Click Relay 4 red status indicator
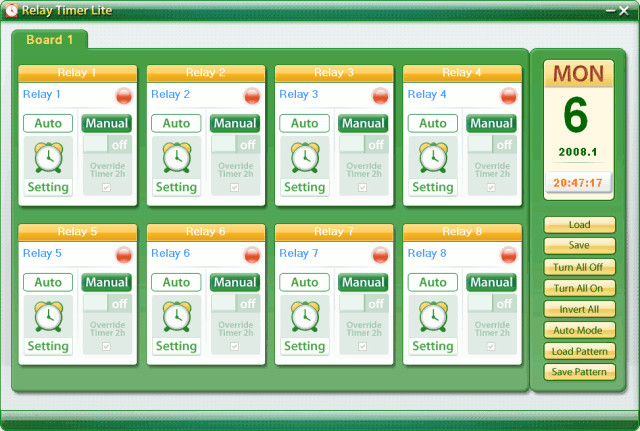The height and width of the screenshot is (431, 640). pos(508,96)
